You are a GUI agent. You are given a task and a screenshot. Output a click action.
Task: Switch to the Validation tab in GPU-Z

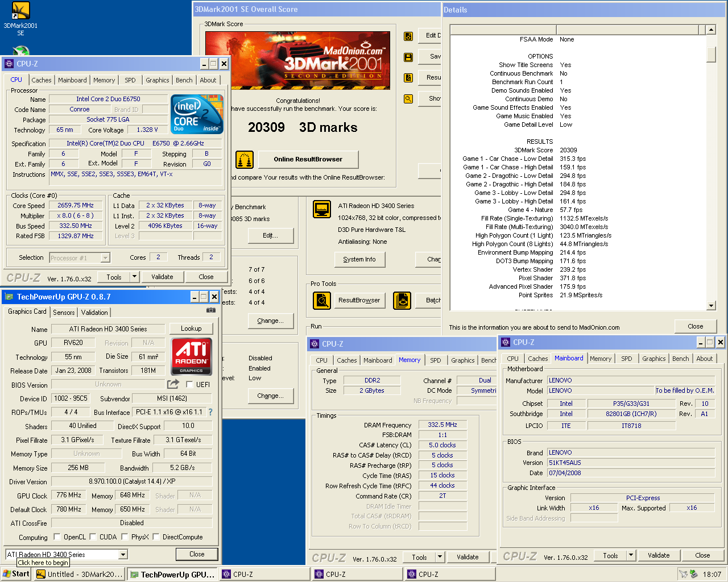[x=94, y=313]
